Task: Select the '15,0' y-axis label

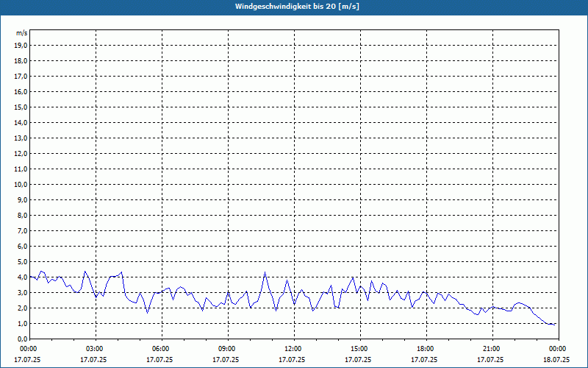Action: click(21, 107)
